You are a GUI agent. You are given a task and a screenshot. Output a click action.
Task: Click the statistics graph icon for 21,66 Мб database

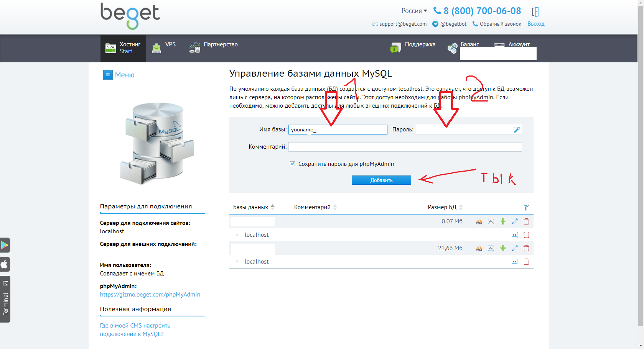[491, 248]
